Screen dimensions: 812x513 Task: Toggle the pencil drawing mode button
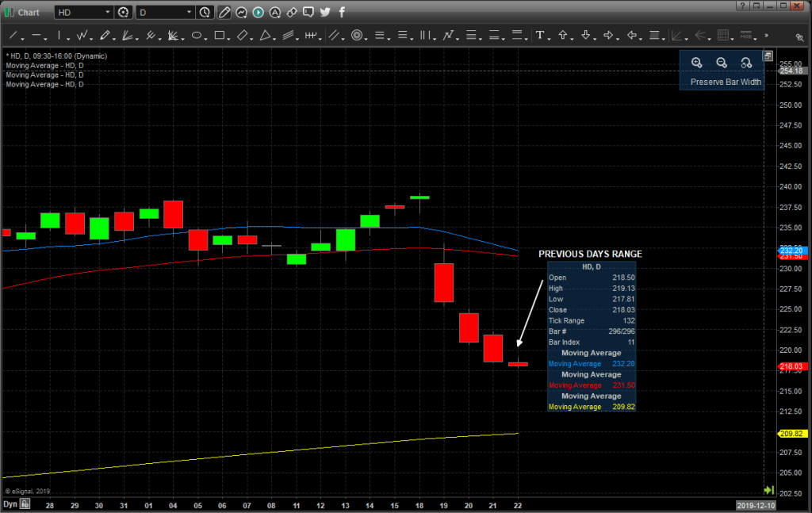click(x=224, y=12)
